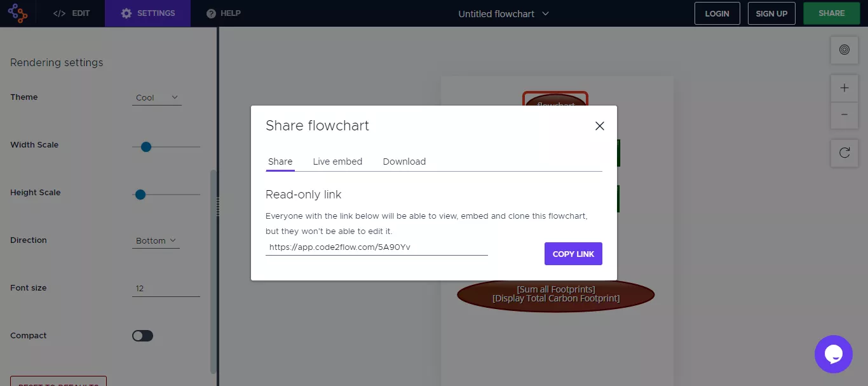Viewport: 868px width, 386px height.
Task: Open the Direction dropdown
Action: point(156,241)
